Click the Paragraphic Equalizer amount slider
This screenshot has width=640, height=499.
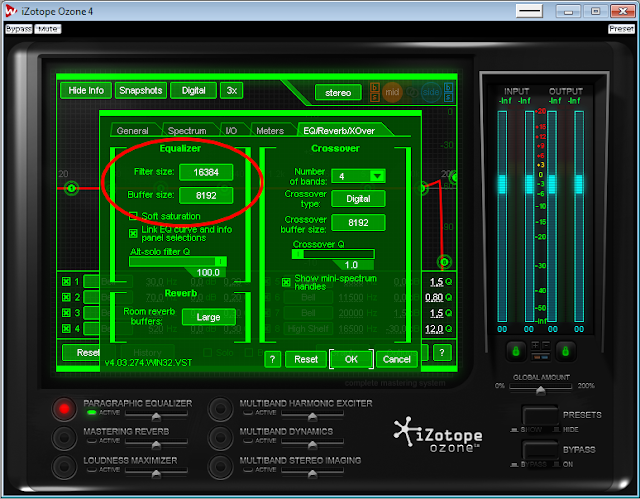[x=156, y=415]
